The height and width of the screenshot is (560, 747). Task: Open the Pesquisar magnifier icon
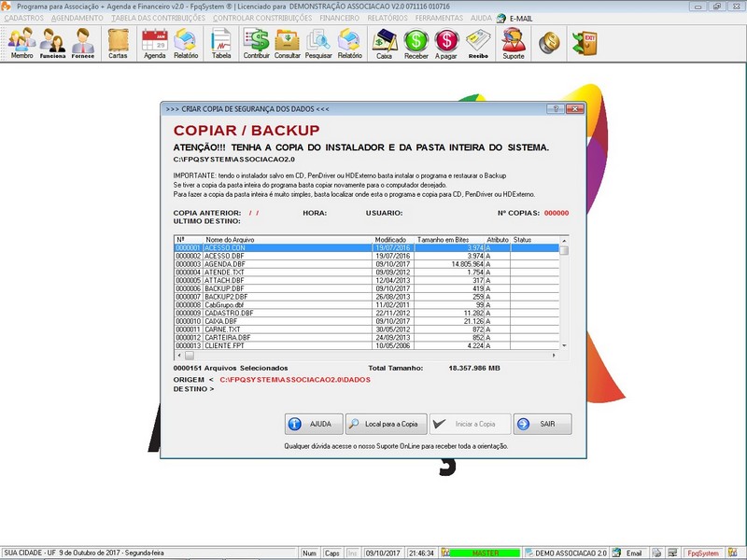pyautogui.click(x=318, y=43)
